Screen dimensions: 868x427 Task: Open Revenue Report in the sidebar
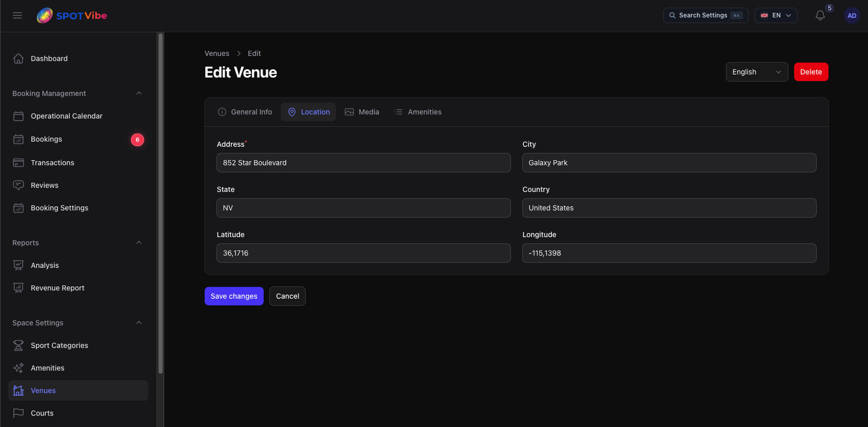click(x=78, y=288)
